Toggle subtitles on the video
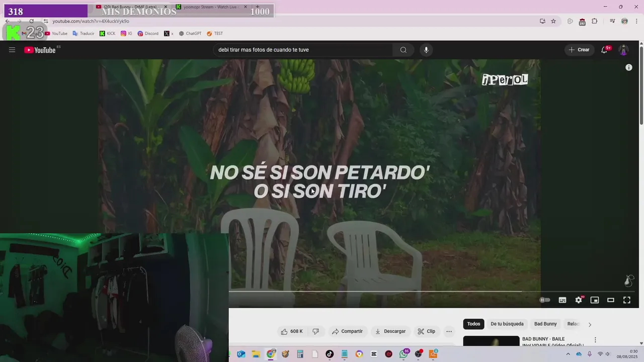This screenshot has height=362, width=644. tap(562, 300)
